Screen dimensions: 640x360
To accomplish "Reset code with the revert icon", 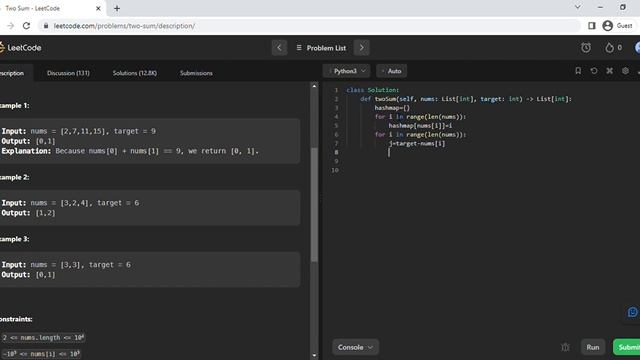I will pyautogui.click(x=594, y=71).
